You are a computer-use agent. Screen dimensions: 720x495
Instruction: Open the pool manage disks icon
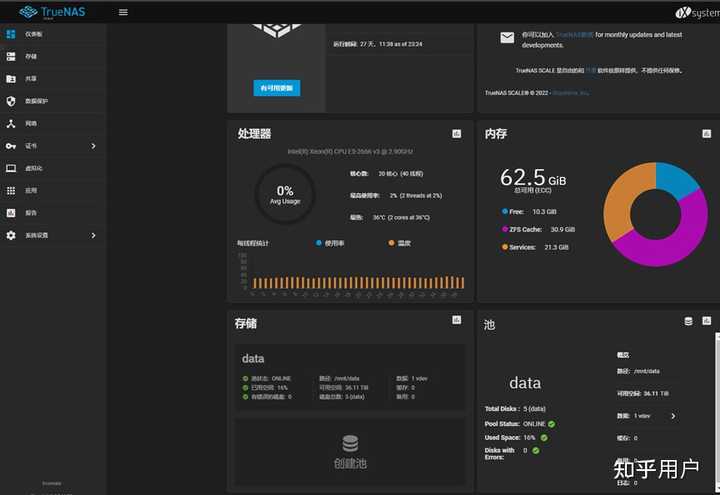(688, 321)
